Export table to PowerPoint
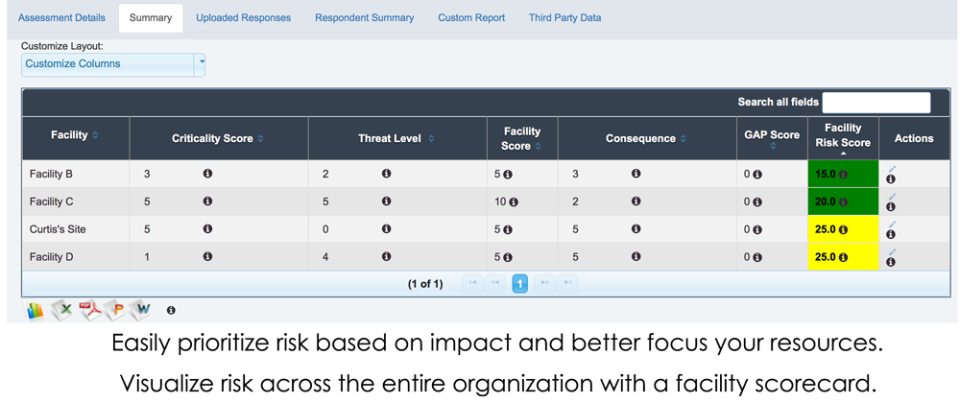 click(x=115, y=309)
